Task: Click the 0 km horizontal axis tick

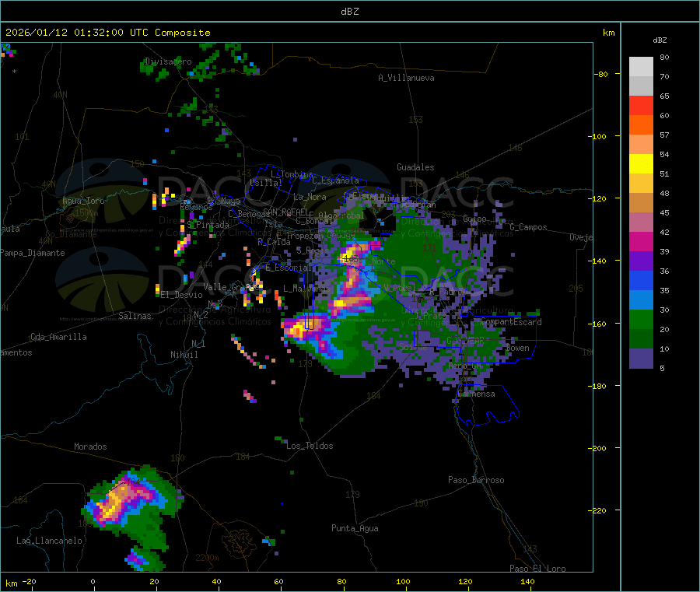Action: coord(93,582)
